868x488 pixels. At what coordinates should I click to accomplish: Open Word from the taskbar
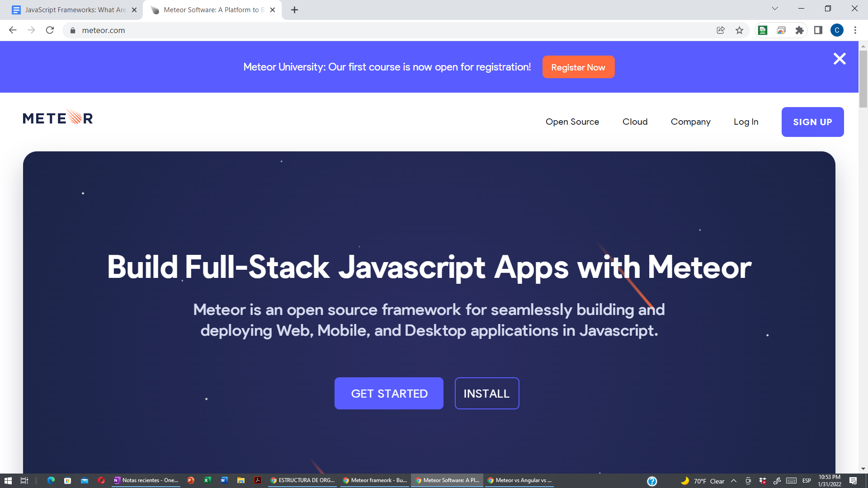224,480
